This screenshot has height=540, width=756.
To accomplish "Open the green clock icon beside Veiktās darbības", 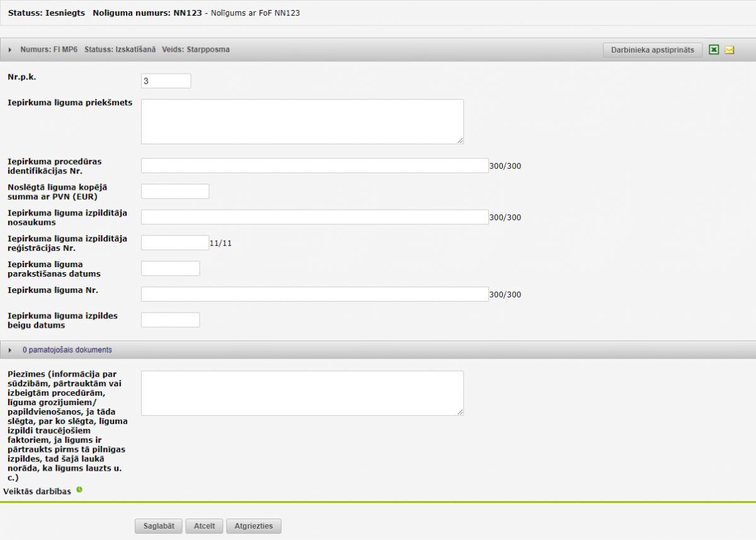I will coord(79,490).
